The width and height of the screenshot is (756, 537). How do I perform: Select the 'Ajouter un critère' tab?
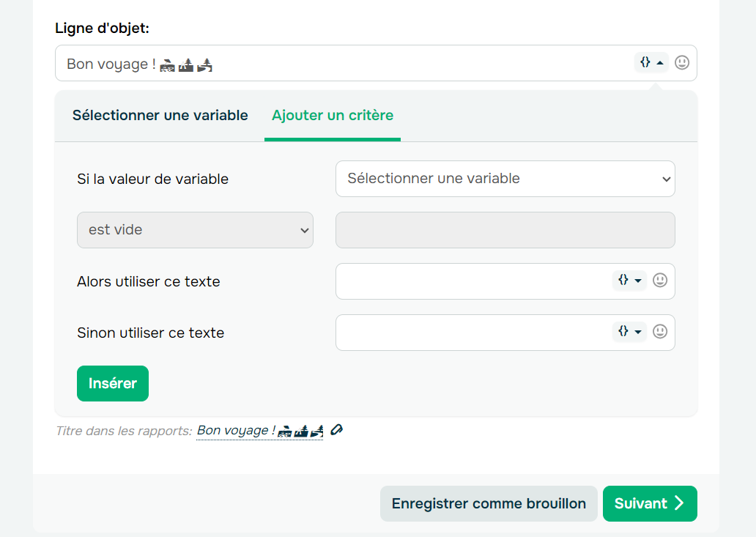[332, 115]
